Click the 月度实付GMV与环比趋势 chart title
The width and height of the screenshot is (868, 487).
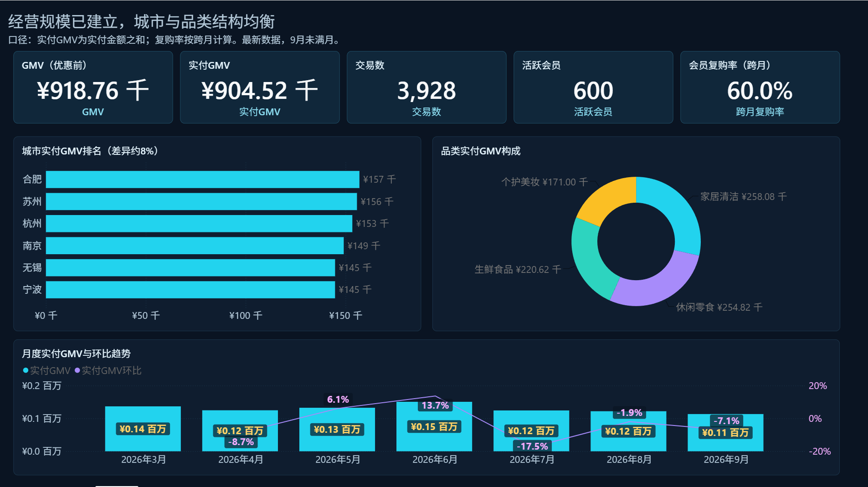point(77,354)
